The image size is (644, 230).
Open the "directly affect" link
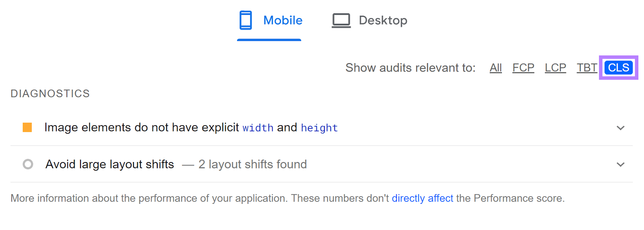point(422,198)
